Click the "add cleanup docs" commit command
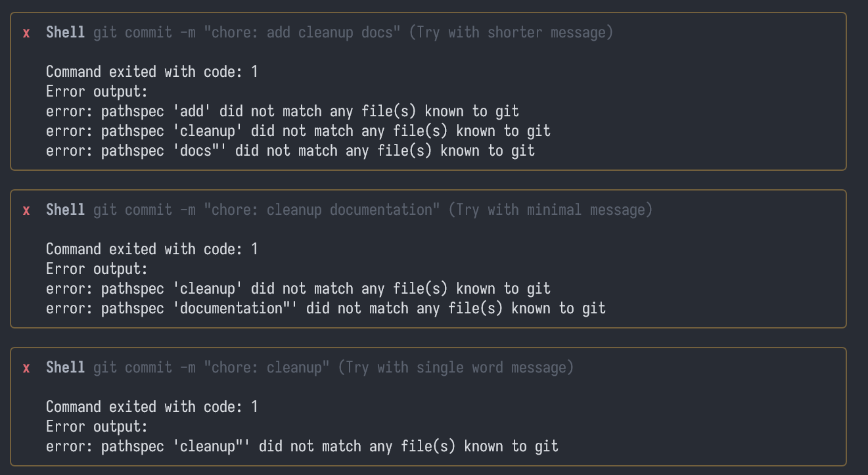 pyautogui.click(x=246, y=32)
